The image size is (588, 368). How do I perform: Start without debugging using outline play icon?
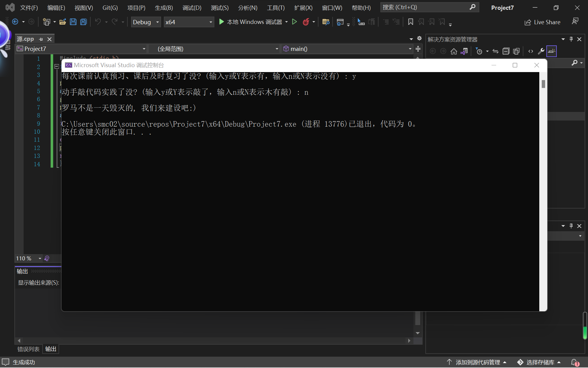[x=294, y=22]
